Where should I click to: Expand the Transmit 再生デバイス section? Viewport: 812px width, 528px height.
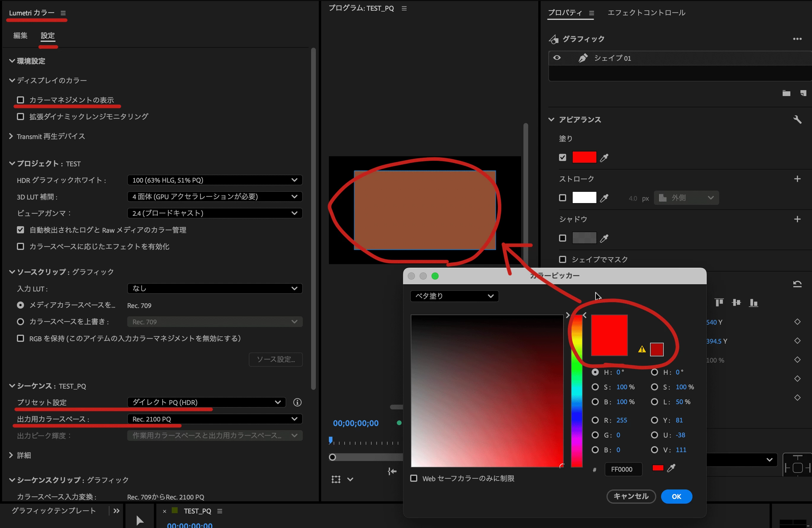coord(11,136)
